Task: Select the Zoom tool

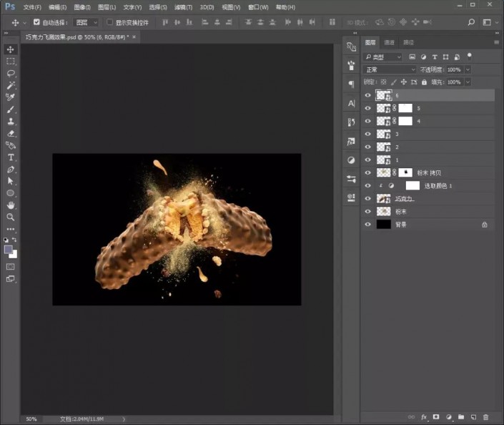Action: point(10,218)
